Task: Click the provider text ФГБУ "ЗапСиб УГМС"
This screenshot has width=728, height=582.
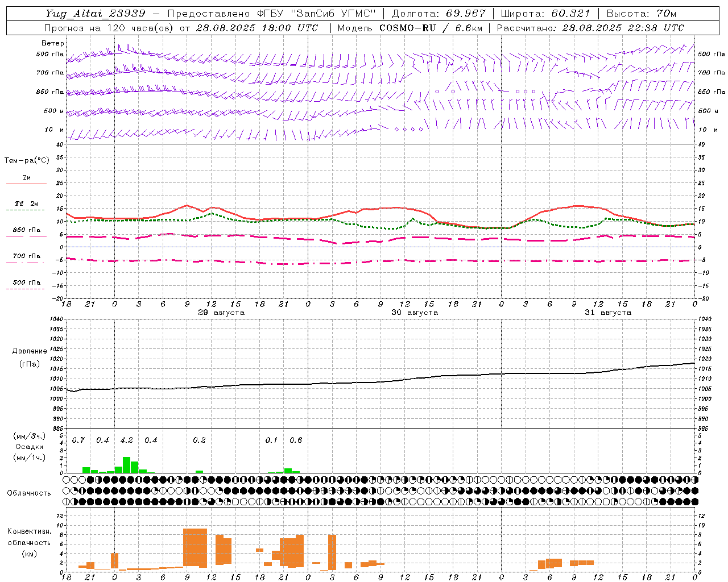Action: [x=318, y=14]
